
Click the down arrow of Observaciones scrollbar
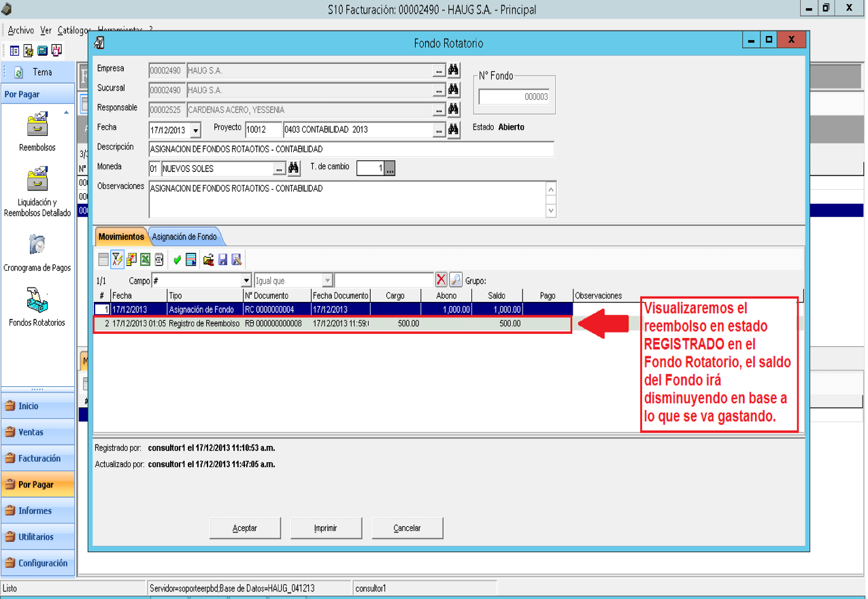pyautogui.click(x=551, y=211)
